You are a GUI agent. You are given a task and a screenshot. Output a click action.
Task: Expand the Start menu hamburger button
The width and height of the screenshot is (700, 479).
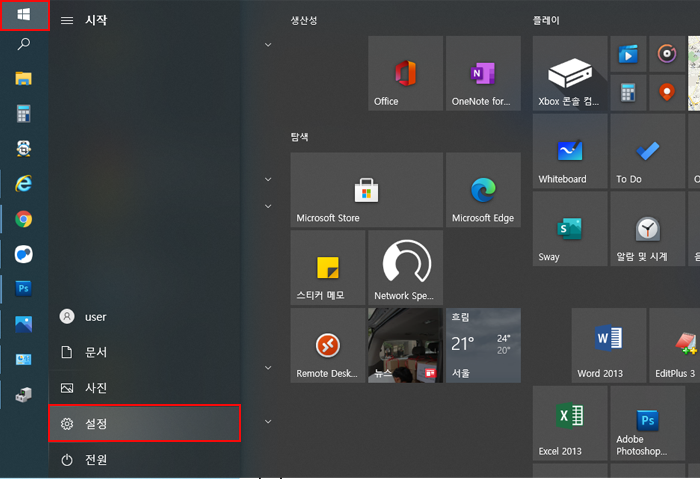[x=67, y=20]
